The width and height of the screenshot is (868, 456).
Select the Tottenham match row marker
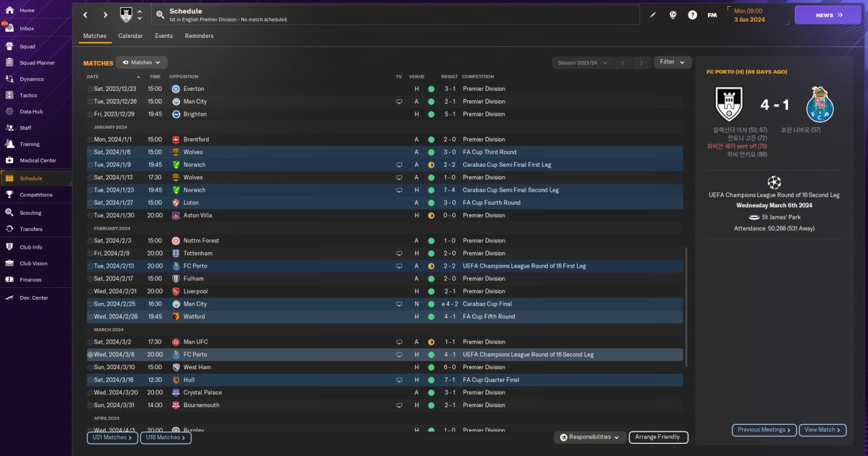(x=90, y=253)
